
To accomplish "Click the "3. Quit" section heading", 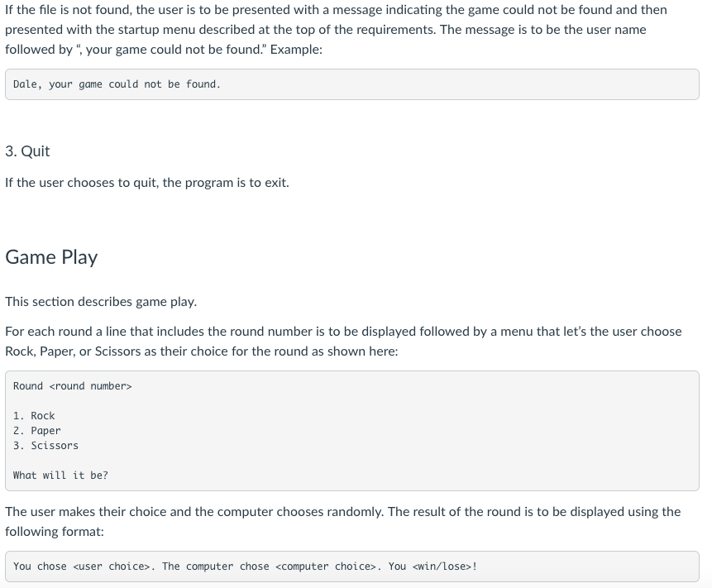I will pos(27,151).
